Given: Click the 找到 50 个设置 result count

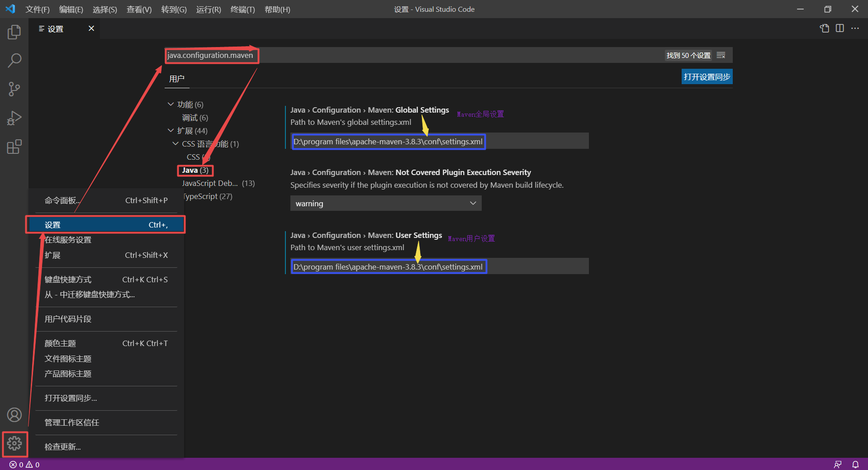Looking at the screenshot, I should [x=688, y=55].
